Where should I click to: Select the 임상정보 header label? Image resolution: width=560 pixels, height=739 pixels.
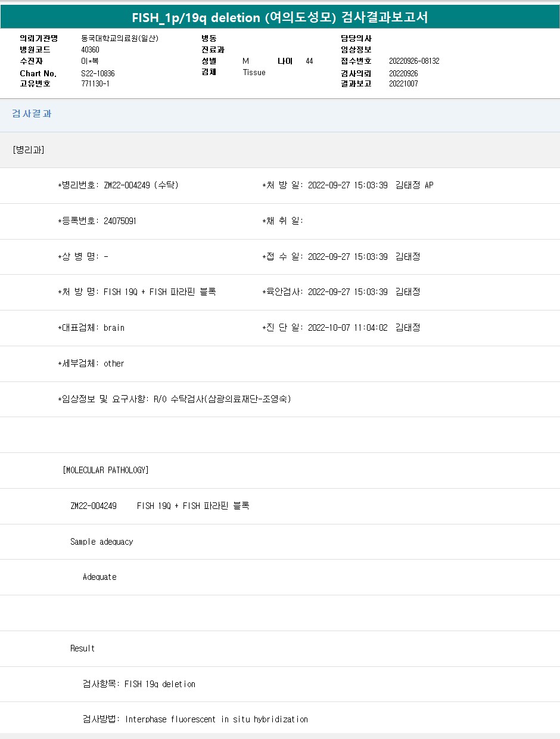356,49
